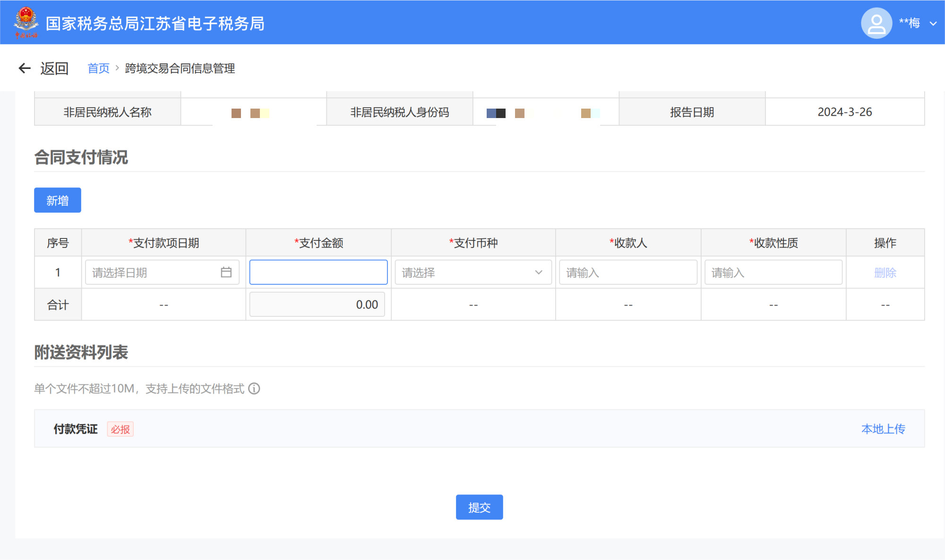Screen dimensions: 945x560
Task: Click the 首页 breadcrumb link
Action: pyautogui.click(x=98, y=68)
